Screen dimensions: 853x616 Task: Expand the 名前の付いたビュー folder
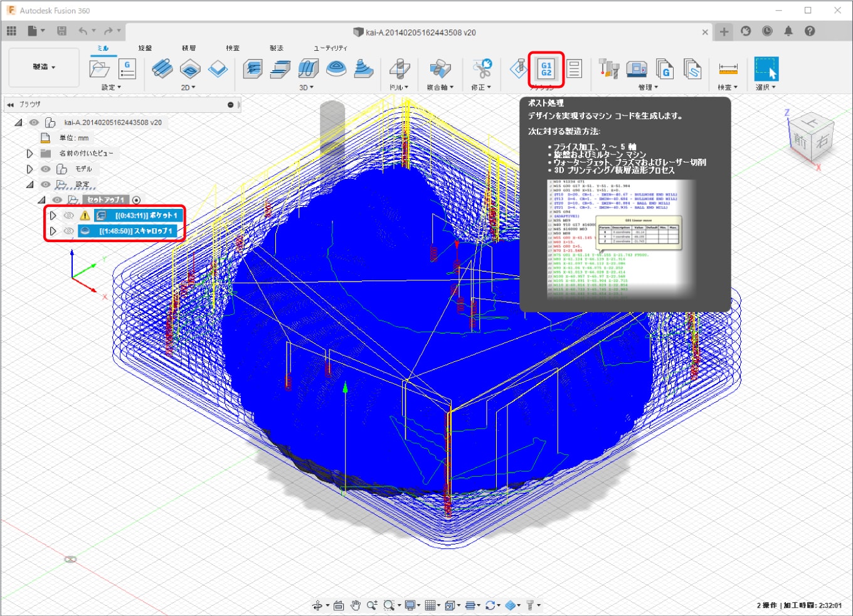click(x=29, y=153)
